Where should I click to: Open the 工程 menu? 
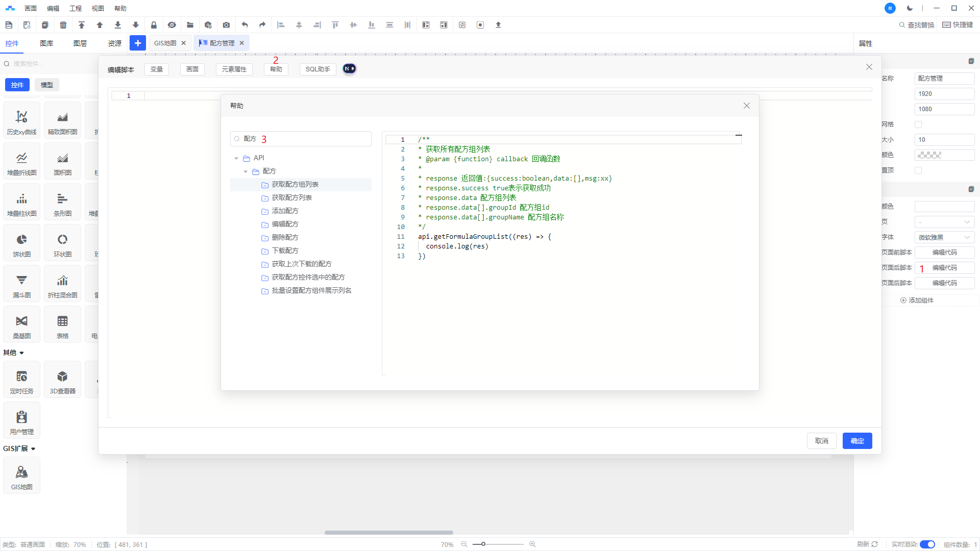76,8
